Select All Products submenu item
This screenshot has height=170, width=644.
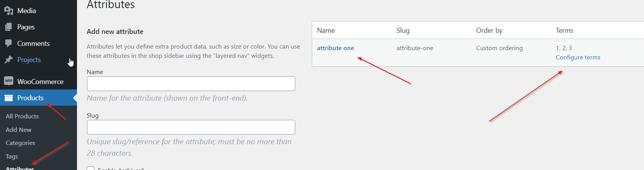click(22, 116)
